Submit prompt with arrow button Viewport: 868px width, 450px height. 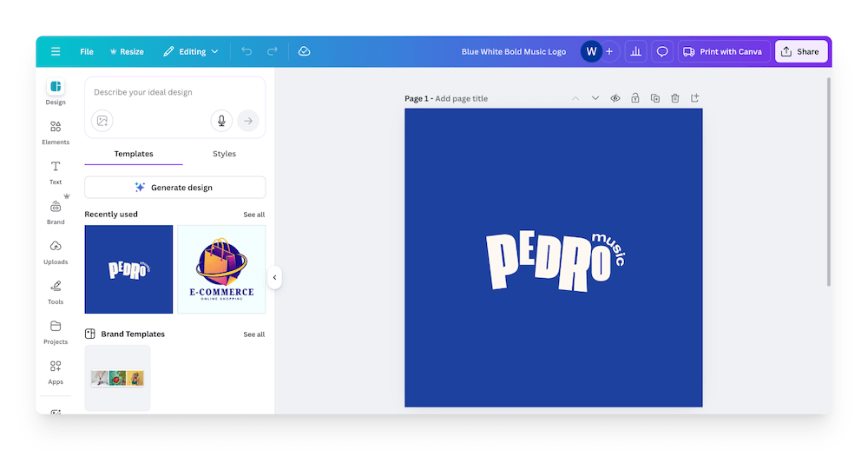pyautogui.click(x=248, y=121)
